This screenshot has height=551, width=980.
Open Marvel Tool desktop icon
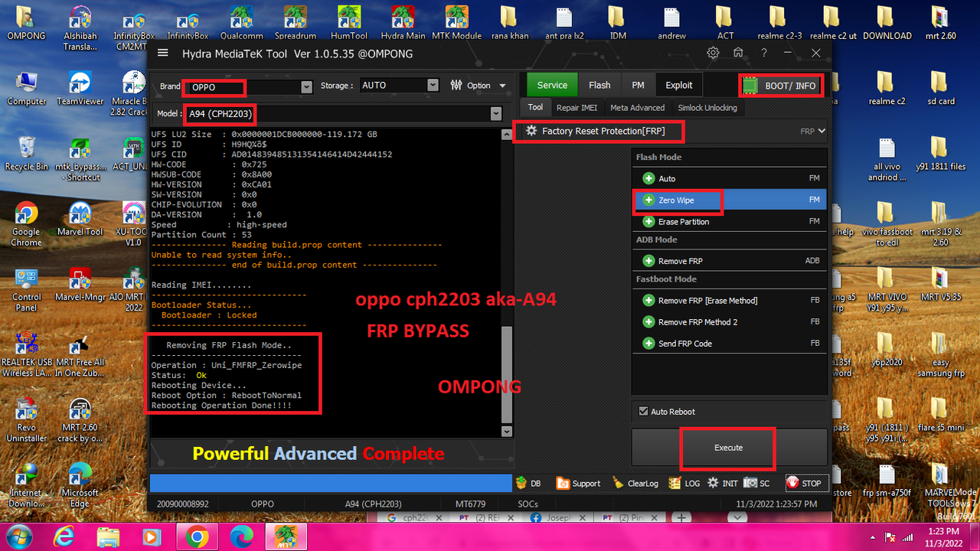(80, 219)
